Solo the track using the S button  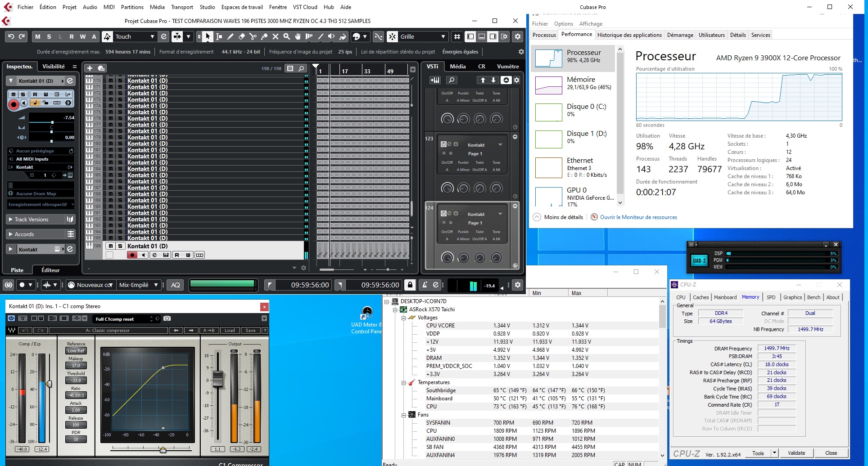coord(23,95)
